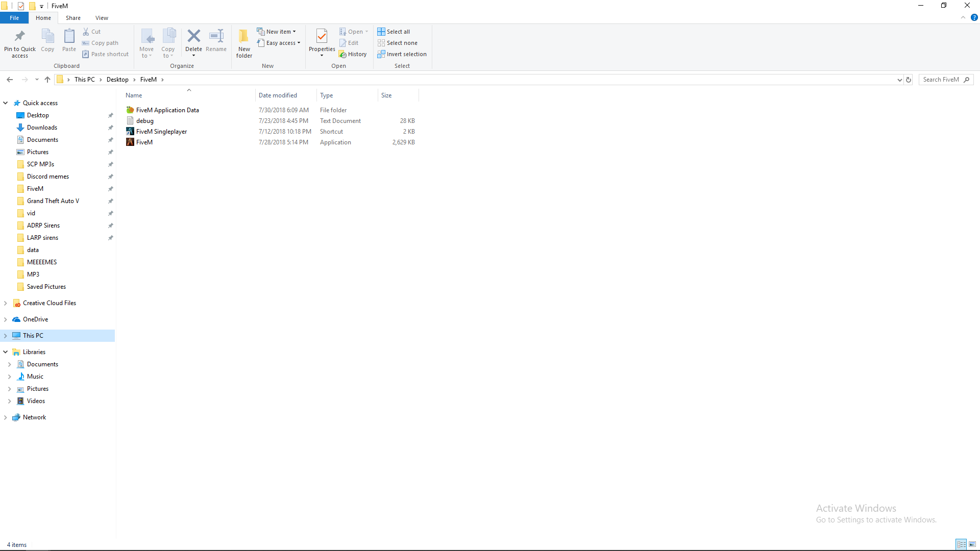Open Downloads in Quick access
This screenshot has height=551, width=980.
[42, 128]
